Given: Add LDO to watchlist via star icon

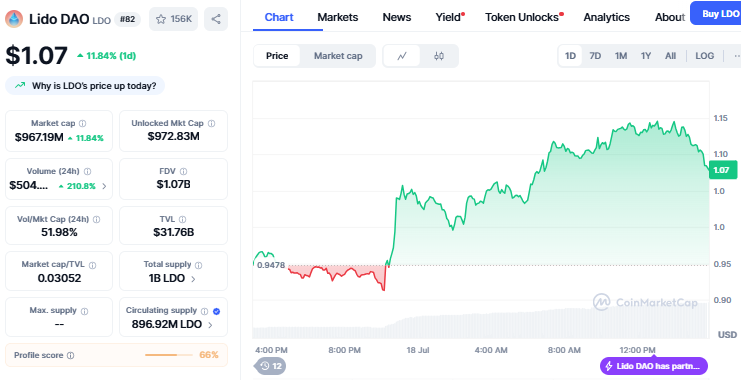Looking at the screenshot, I should tap(161, 19).
